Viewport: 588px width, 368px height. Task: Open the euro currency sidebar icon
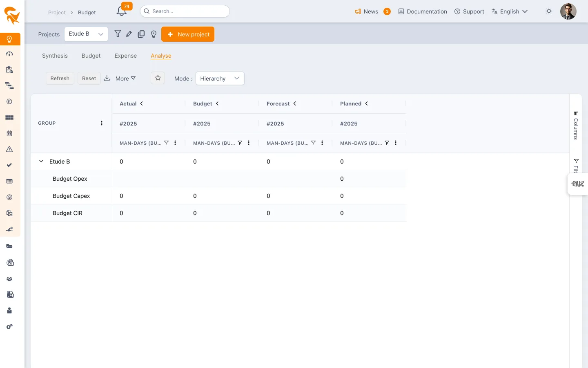pos(9,101)
